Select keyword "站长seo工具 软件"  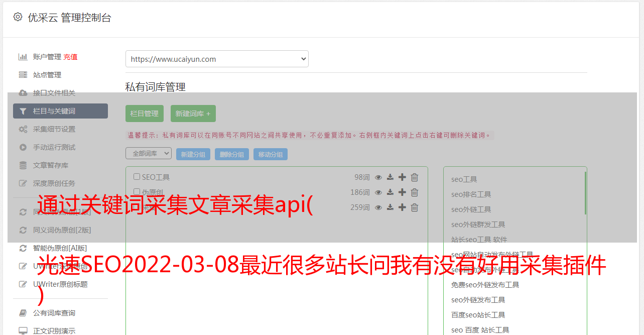pyautogui.click(x=479, y=240)
